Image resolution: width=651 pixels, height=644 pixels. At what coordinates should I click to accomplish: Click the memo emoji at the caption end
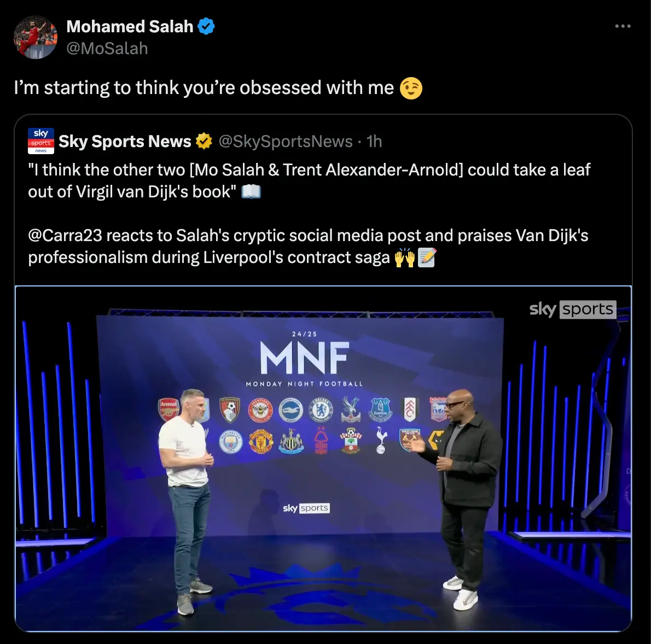pos(426,257)
